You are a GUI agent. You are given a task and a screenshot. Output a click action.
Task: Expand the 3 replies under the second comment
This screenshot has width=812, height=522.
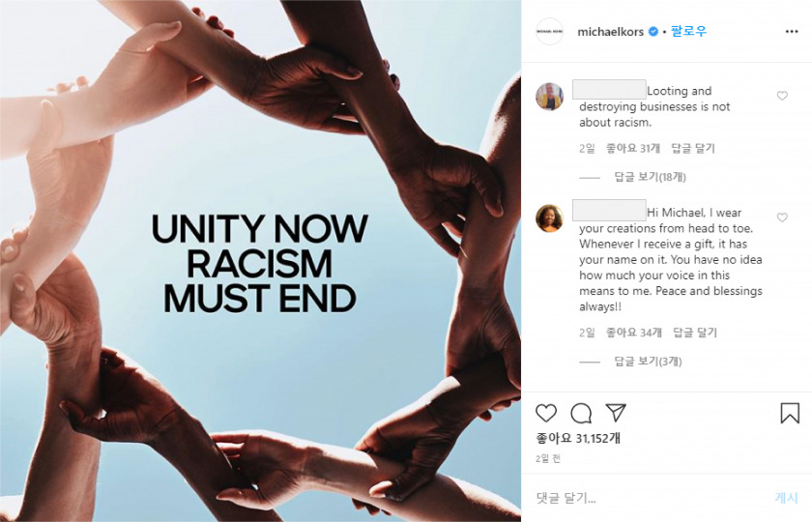click(648, 361)
